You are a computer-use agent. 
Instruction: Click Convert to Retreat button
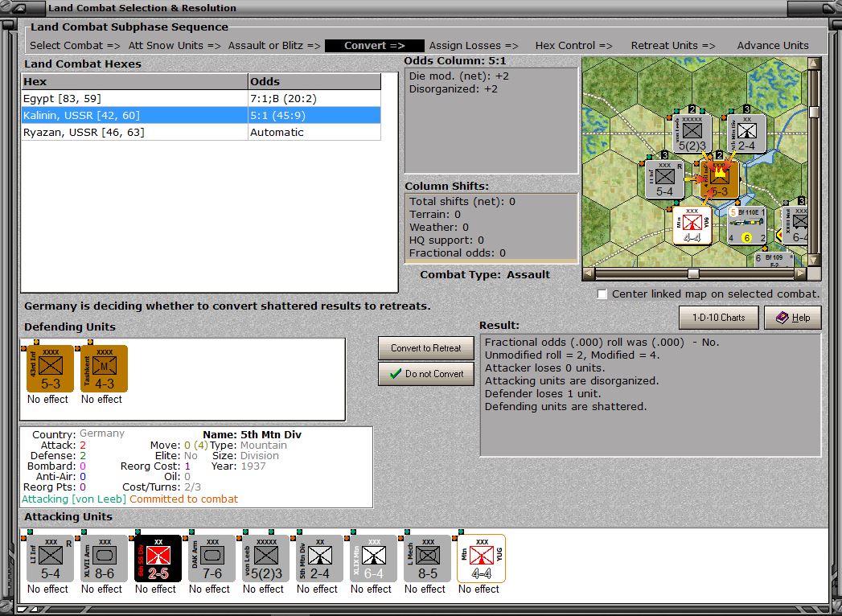pyautogui.click(x=426, y=348)
